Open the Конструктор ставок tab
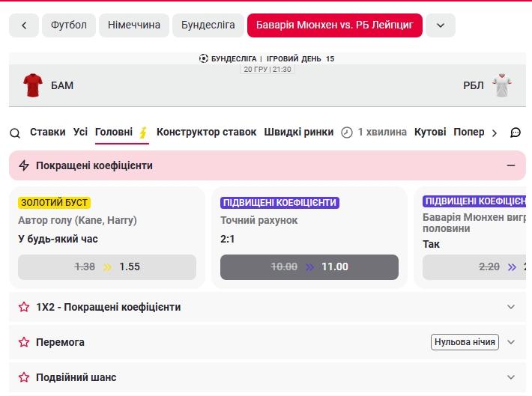532x396 pixels. tap(206, 132)
